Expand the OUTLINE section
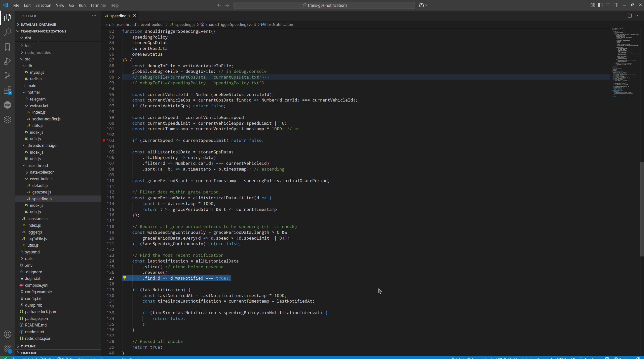Screen dimensions: 644x359 (28, 346)
